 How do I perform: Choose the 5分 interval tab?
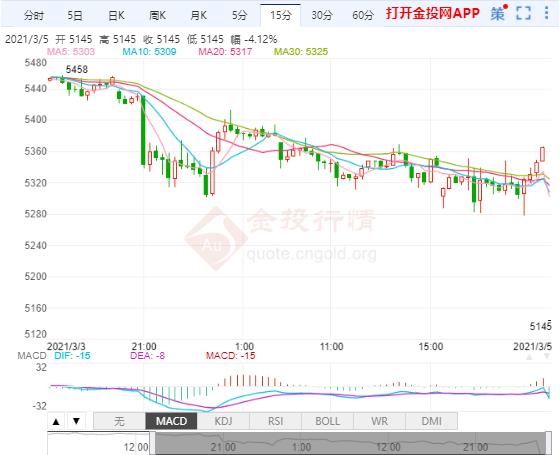pos(239,15)
